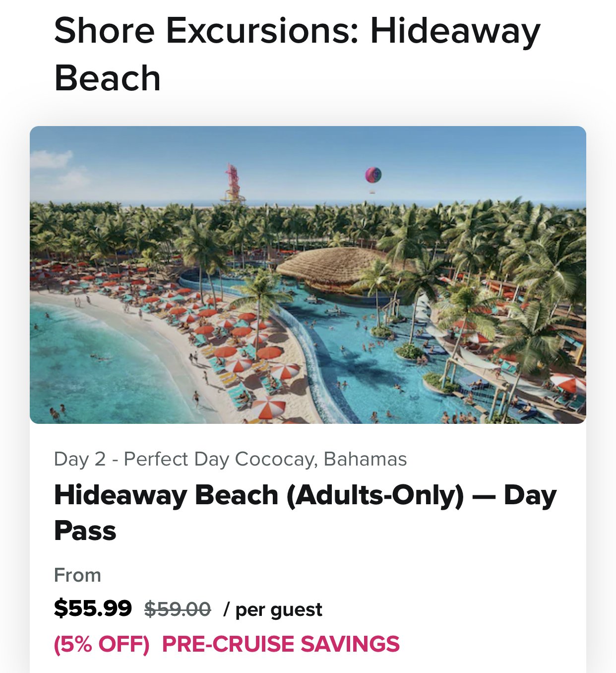
Task: Click the word Beach in the page heading
Action: coord(107,78)
